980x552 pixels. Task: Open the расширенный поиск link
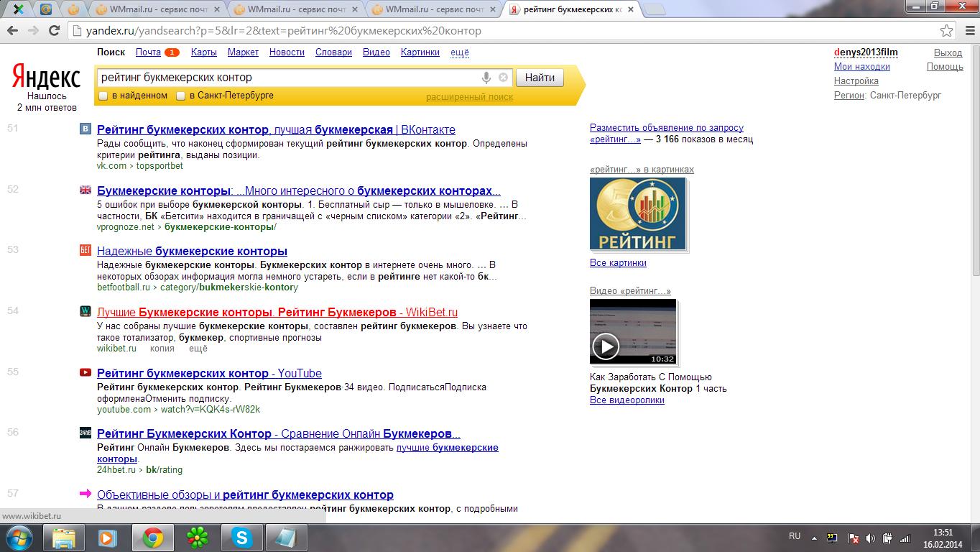(469, 97)
